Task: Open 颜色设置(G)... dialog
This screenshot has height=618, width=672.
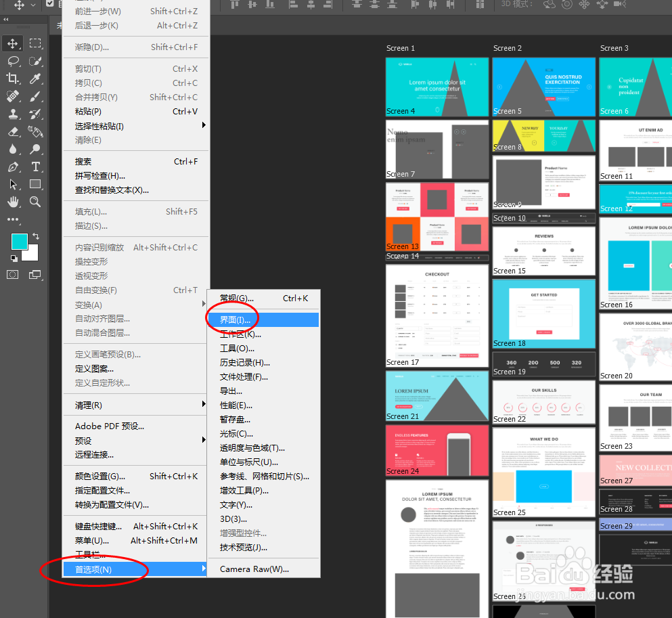Action: pyautogui.click(x=136, y=476)
